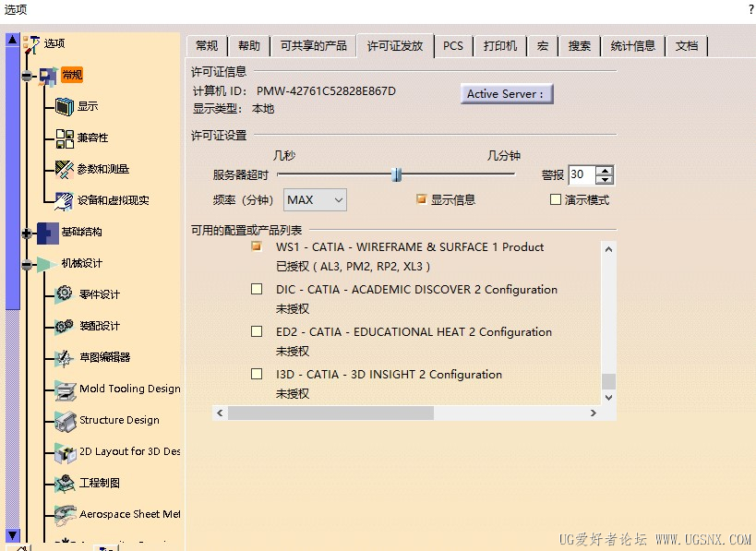Viewport: 756px width, 551px height.
Task: Open the Mold Tooling Design icon
Action: point(66,390)
